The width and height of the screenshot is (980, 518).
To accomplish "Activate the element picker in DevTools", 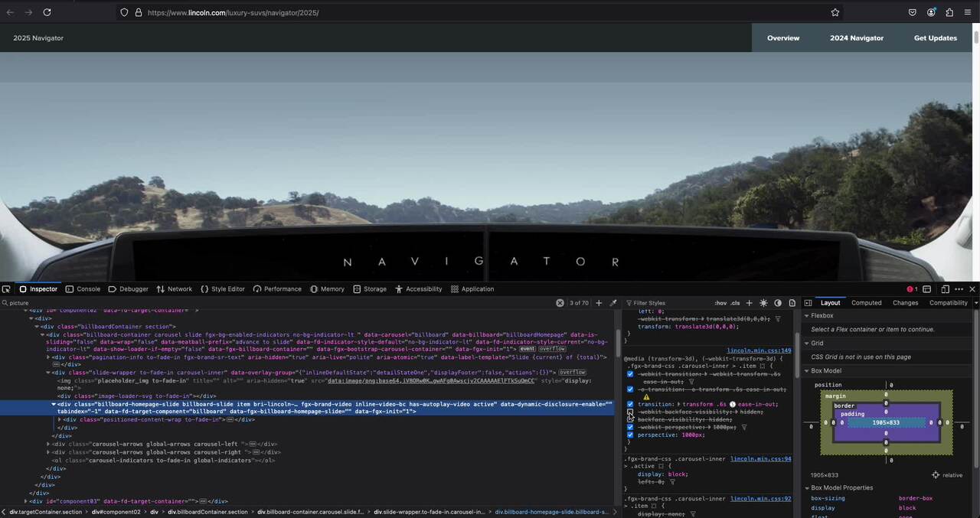I will pyautogui.click(x=6, y=289).
